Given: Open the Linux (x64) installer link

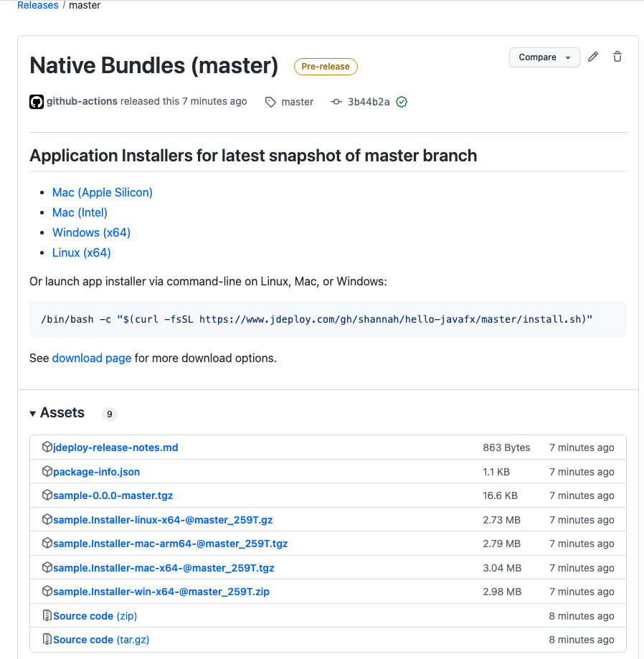Looking at the screenshot, I should (82, 252).
